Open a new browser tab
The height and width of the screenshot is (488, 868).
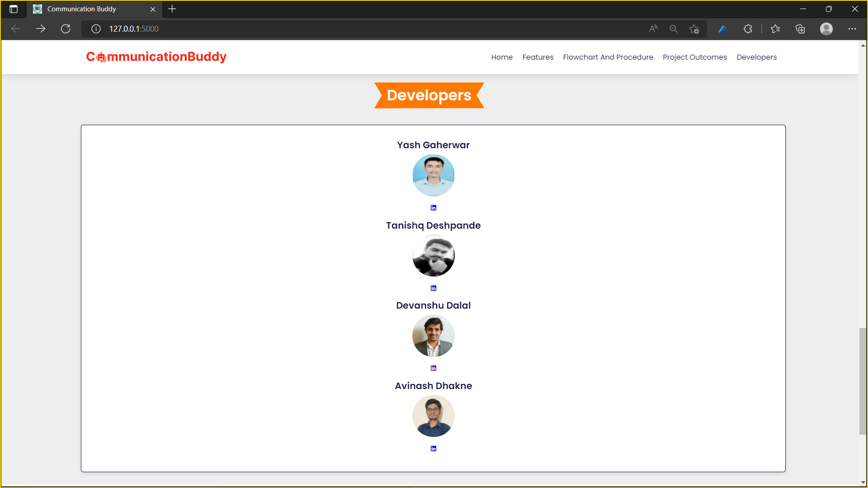[x=172, y=9]
